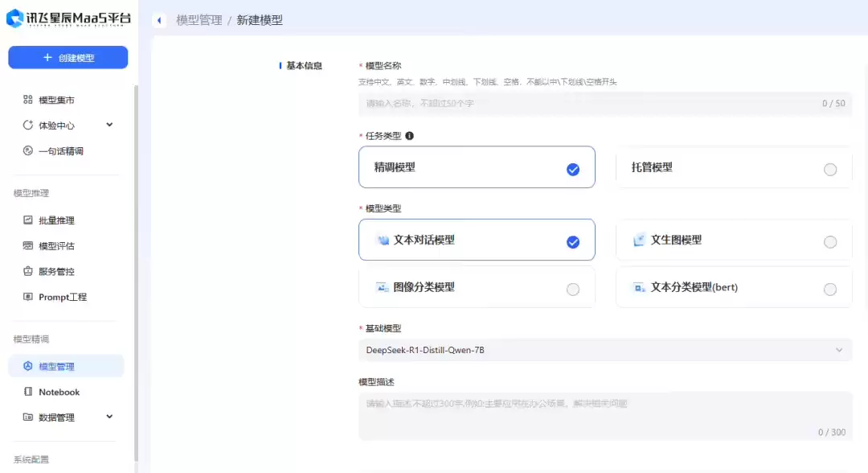Viewport: 868px width, 473px height.
Task: Click the 模型评估 evaluation icon
Action: pyautogui.click(x=28, y=245)
